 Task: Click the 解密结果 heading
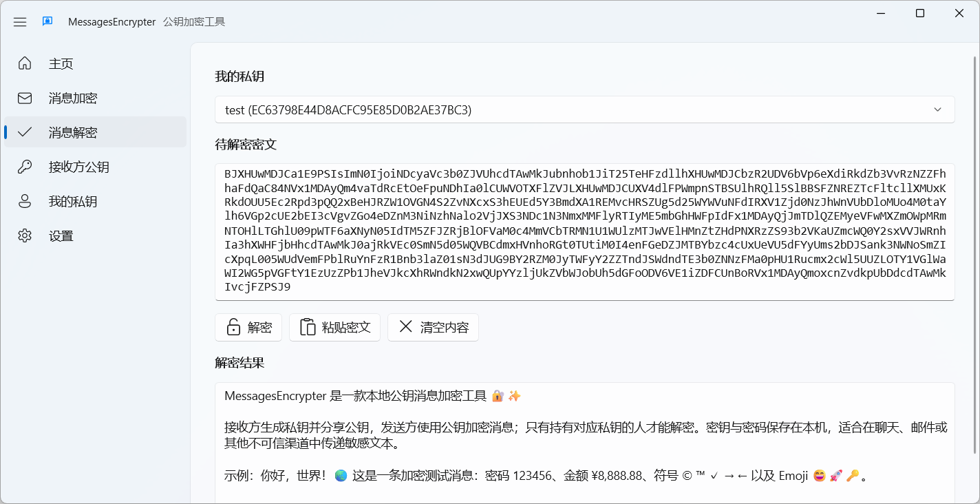pyautogui.click(x=239, y=363)
